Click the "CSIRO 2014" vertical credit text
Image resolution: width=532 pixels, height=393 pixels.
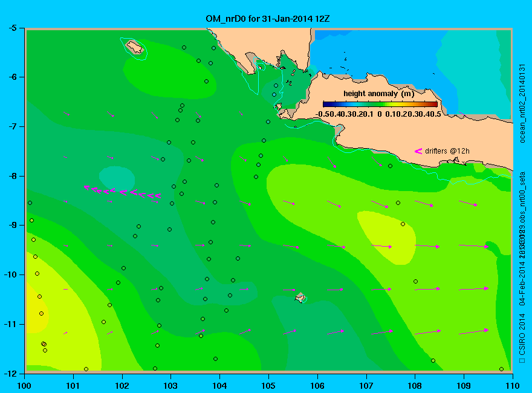click(522, 334)
